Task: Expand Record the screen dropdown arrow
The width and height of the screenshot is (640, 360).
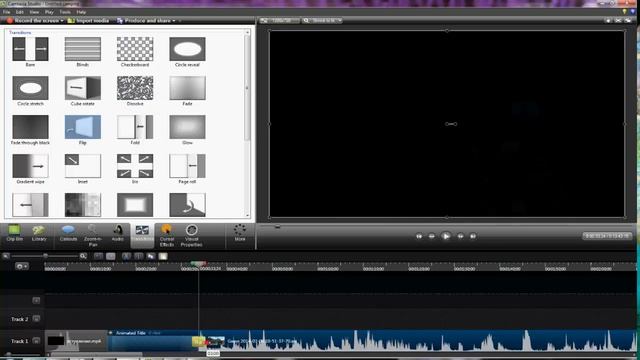Action: (x=62, y=21)
